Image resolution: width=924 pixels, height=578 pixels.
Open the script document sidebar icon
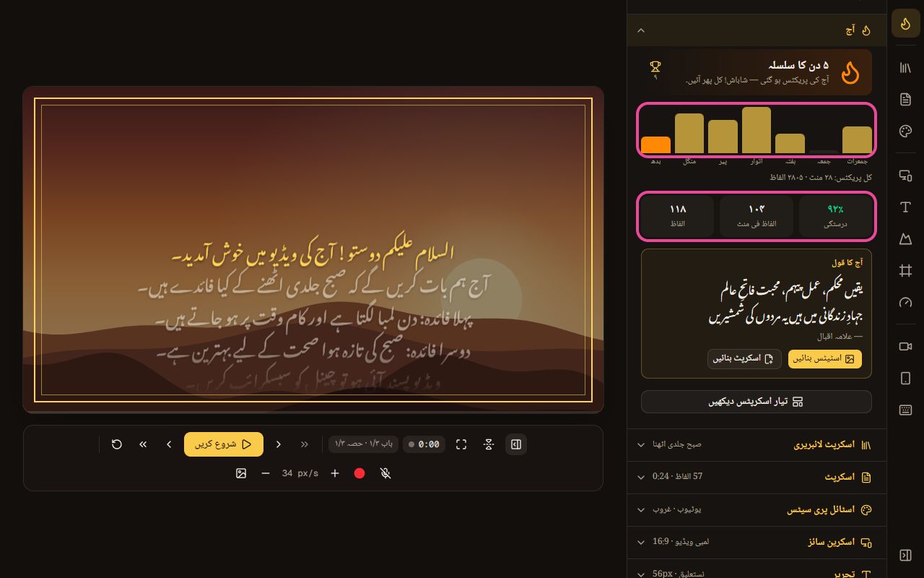pos(905,99)
